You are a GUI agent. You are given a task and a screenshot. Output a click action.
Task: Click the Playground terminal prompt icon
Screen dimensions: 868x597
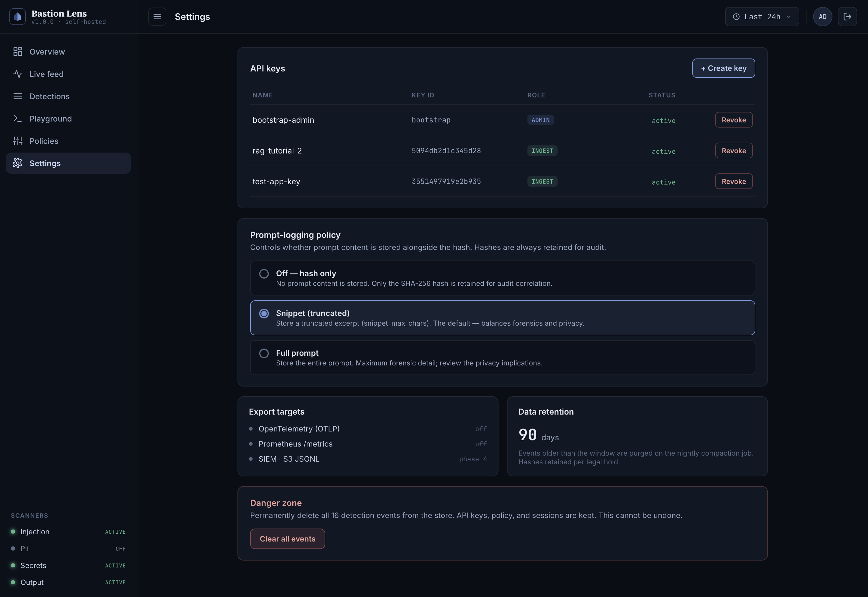[17, 118]
